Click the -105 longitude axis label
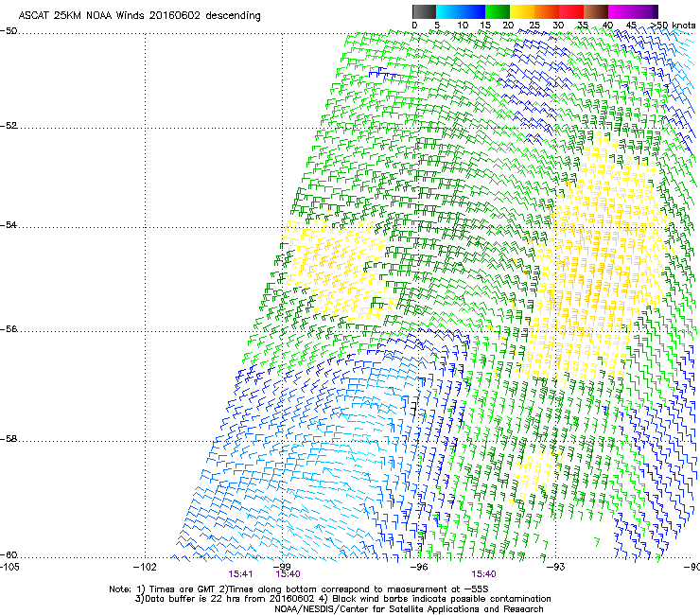This screenshot has height=615, width=700. 9,567
